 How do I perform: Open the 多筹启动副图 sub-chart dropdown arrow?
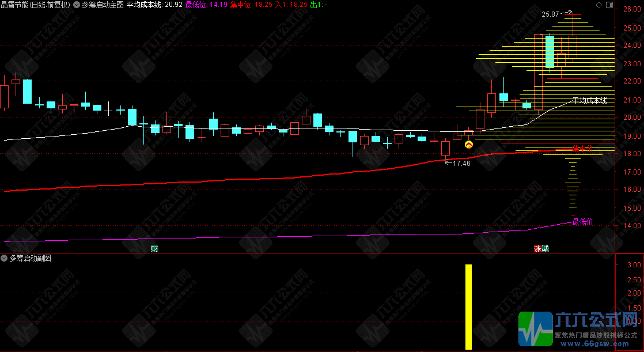coord(5,258)
